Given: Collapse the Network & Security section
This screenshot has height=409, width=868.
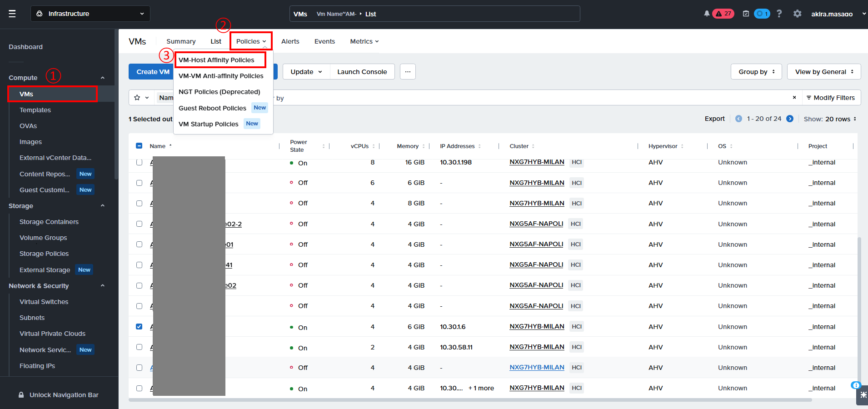Looking at the screenshot, I should pyautogui.click(x=103, y=286).
